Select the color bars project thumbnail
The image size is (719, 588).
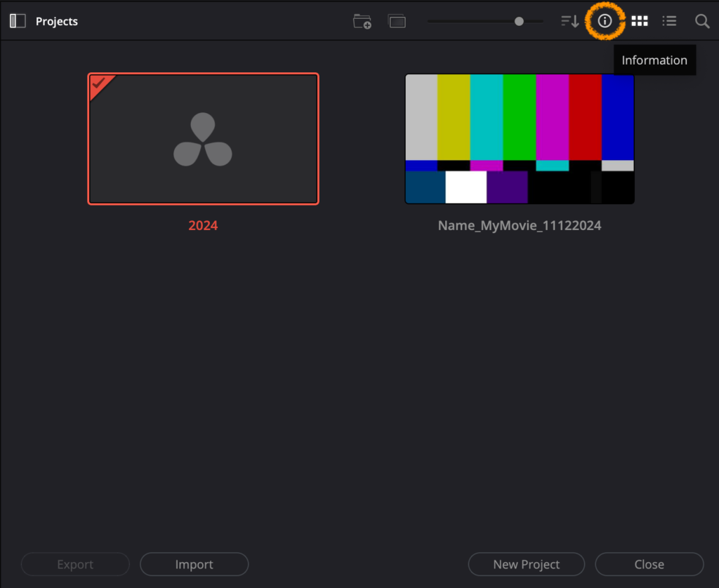[x=520, y=138]
